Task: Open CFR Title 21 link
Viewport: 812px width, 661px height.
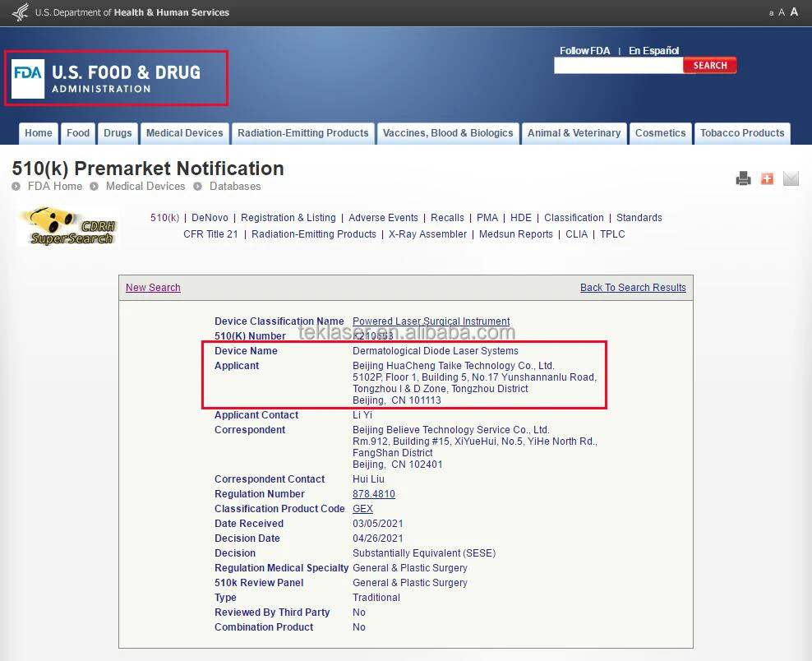Action: pos(210,234)
